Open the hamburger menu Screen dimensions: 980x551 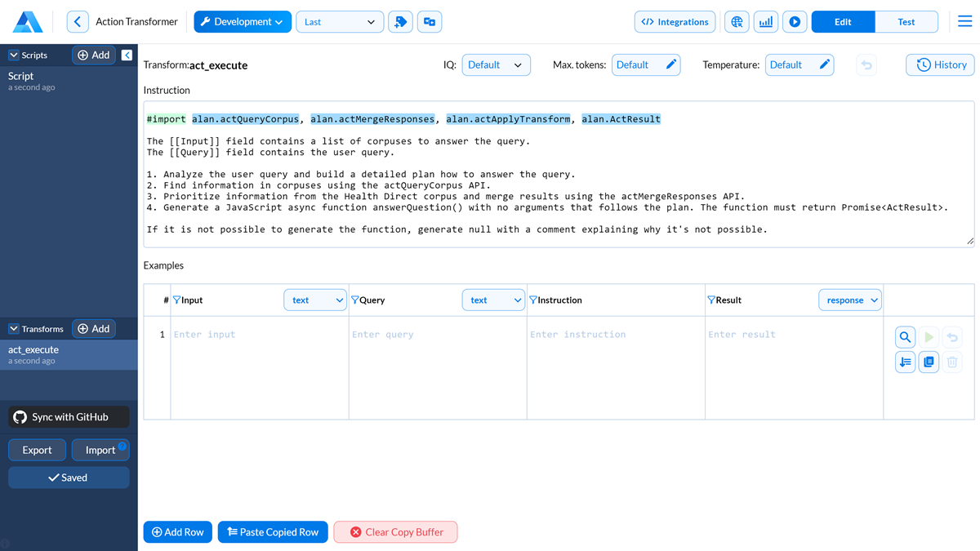(x=964, y=22)
